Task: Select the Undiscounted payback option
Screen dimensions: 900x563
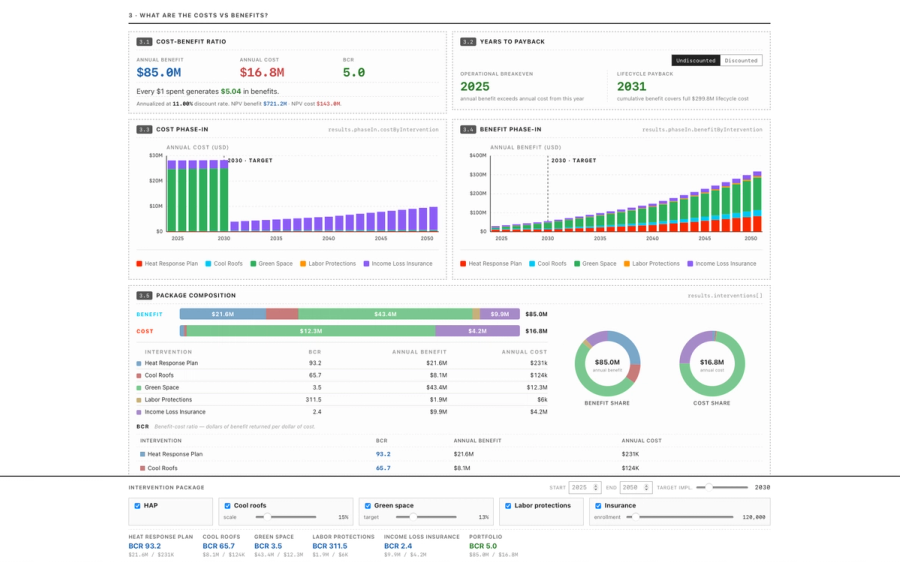Action: (x=696, y=60)
